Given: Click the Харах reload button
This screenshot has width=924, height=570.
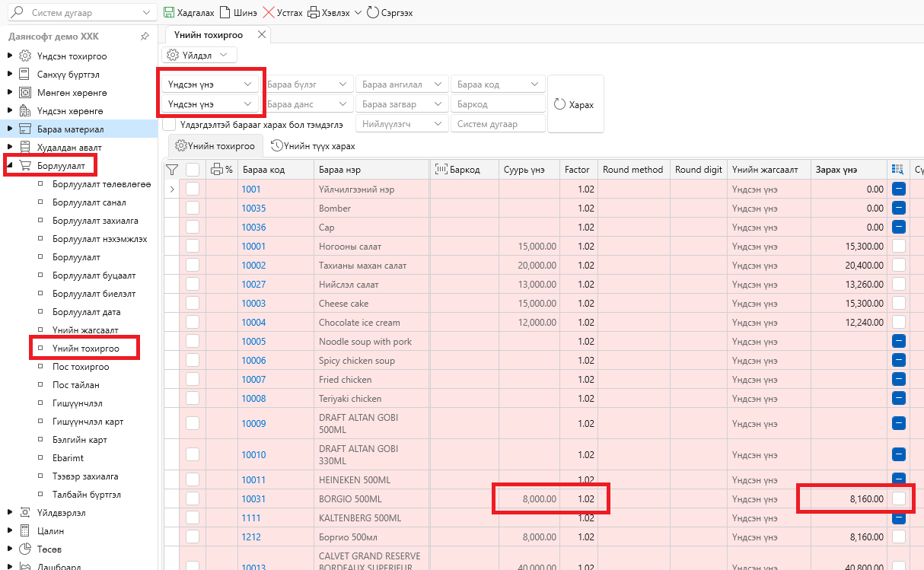Looking at the screenshot, I should coord(575,104).
